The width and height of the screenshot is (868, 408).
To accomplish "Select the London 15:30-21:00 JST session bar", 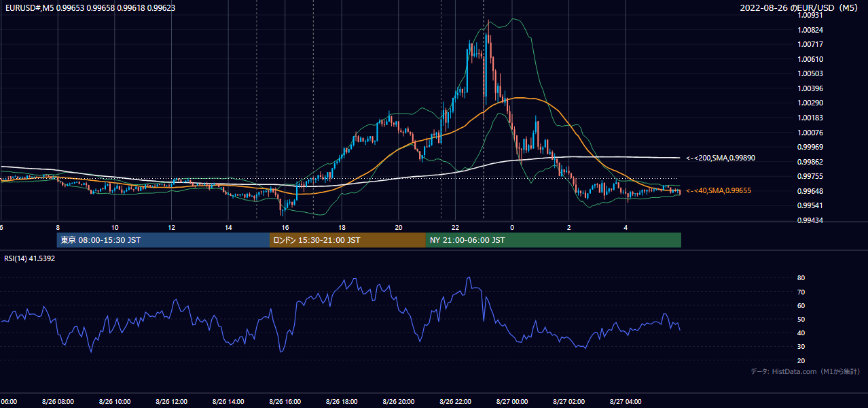I will (x=348, y=240).
